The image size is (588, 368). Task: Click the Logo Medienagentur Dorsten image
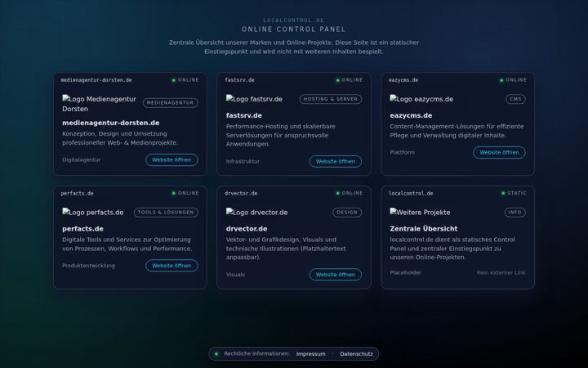pos(99,104)
